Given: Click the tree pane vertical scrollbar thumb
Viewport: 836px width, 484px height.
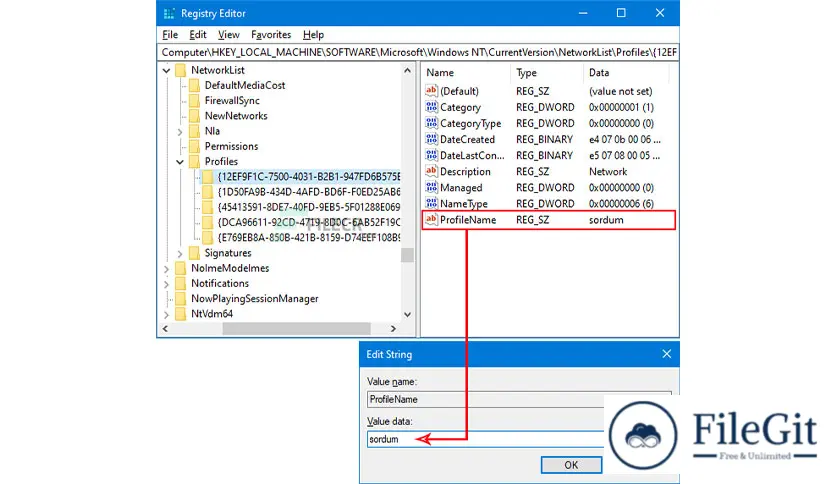Looking at the screenshot, I should click(407, 255).
